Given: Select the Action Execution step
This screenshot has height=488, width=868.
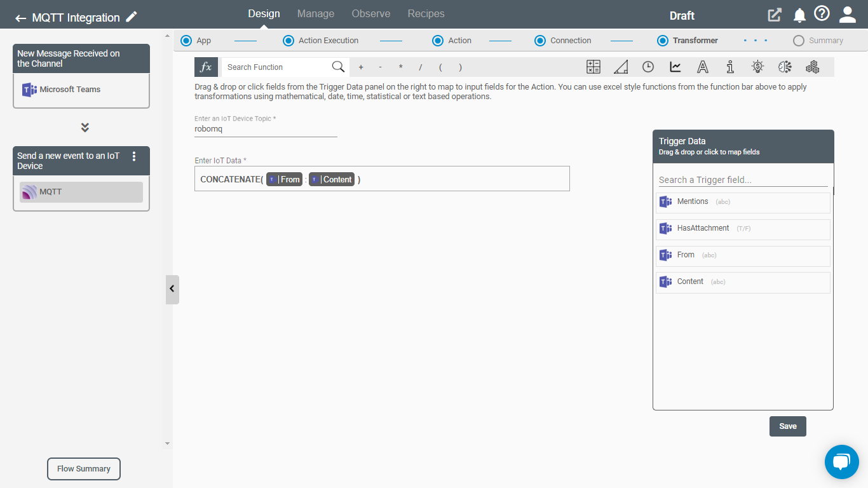Looking at the screenshot, I should 288,41.
